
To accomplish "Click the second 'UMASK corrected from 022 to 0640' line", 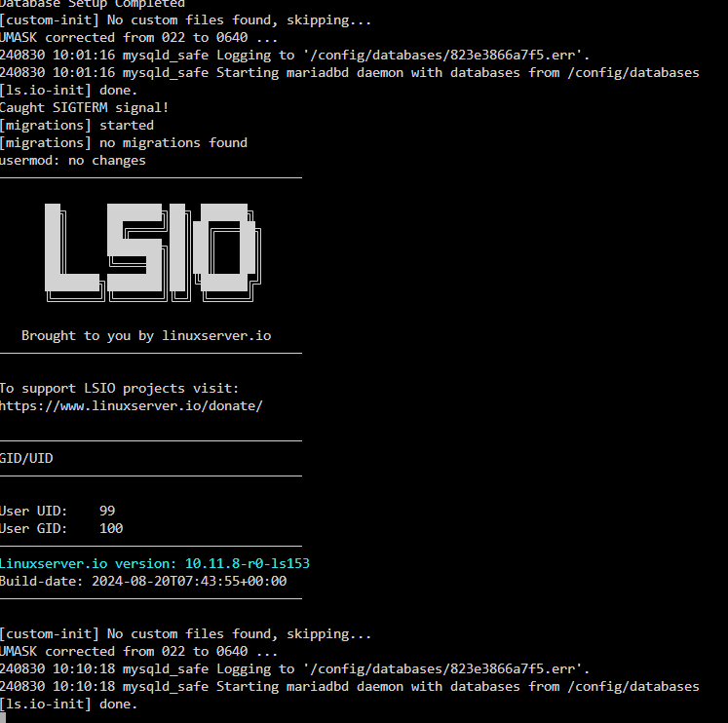I will click(x=138, y=652).
